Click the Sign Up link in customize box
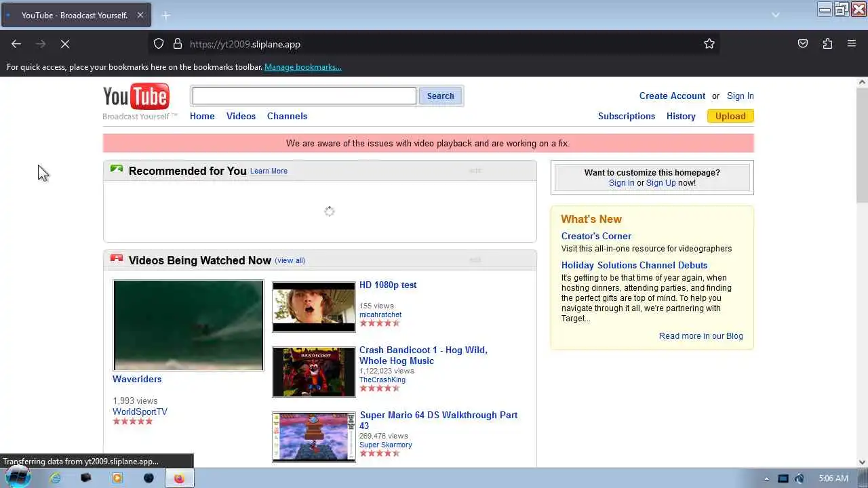Screen dimensions: 868x488 [x=661, y=183]
